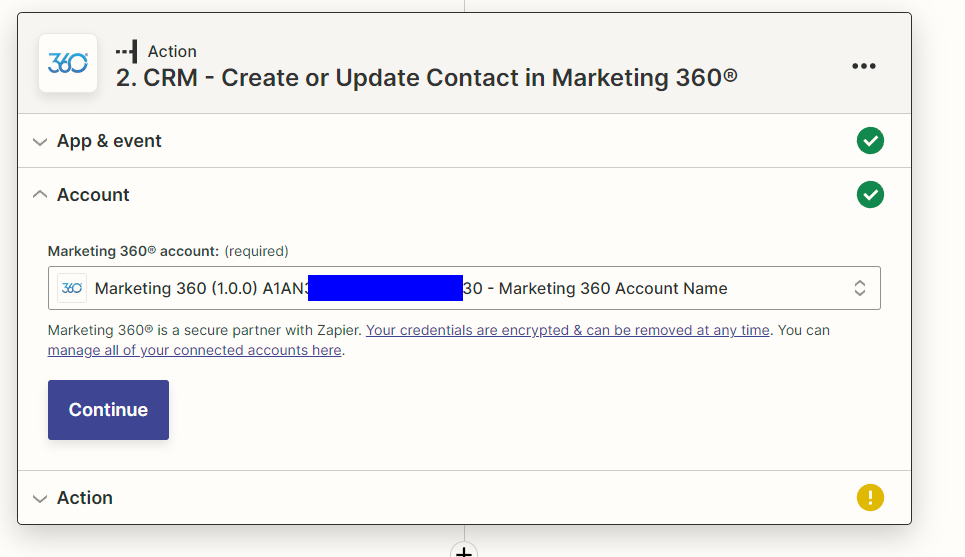
Task: Open the three-dot step options menu
Action: pyautogui.click(x=863, y=66)
